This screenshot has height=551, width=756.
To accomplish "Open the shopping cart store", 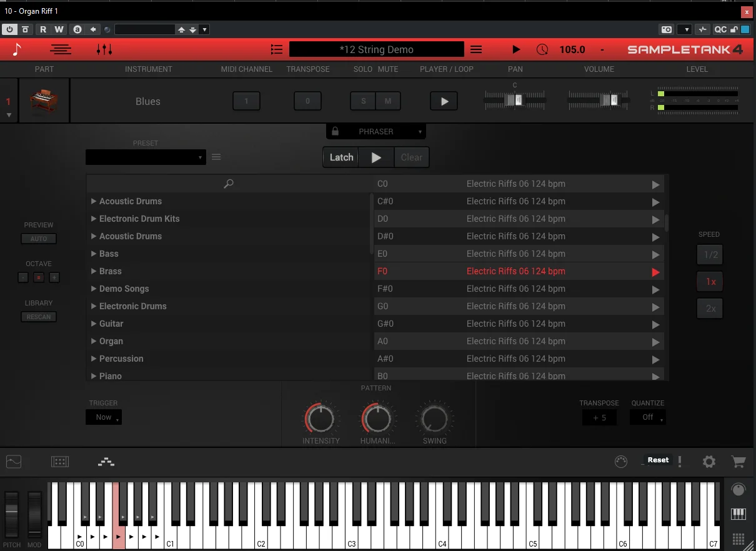I will click(739, 462).
